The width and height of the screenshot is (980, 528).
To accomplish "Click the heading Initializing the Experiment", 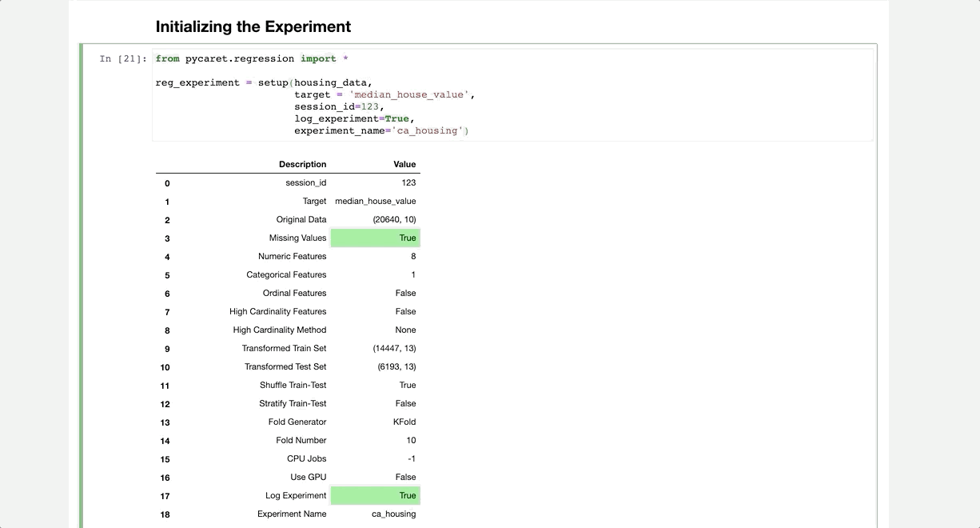I will coord(253,26).
